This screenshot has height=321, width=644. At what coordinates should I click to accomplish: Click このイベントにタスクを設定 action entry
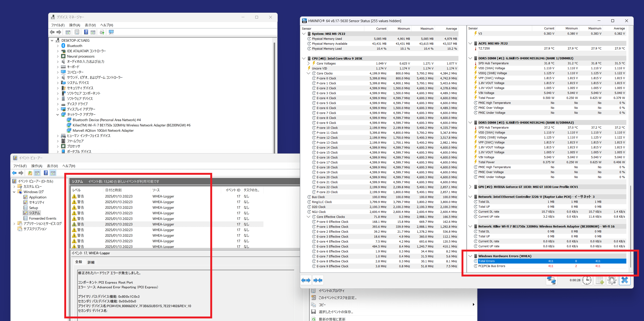(337, 297)
